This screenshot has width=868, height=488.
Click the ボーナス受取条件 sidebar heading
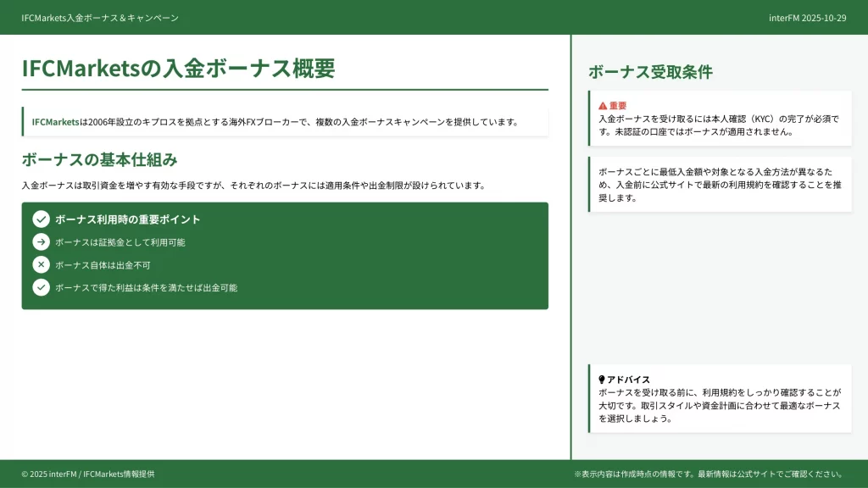(650, 72)
